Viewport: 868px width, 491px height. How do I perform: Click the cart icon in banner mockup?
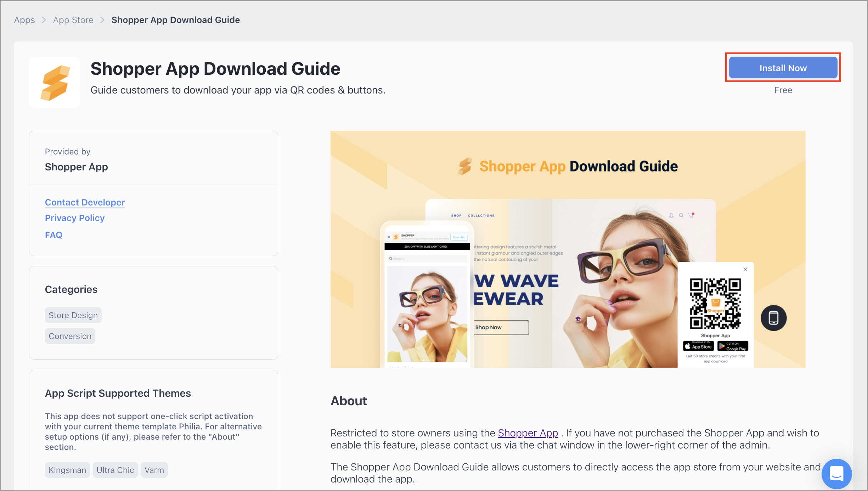[x=691, y=215]
